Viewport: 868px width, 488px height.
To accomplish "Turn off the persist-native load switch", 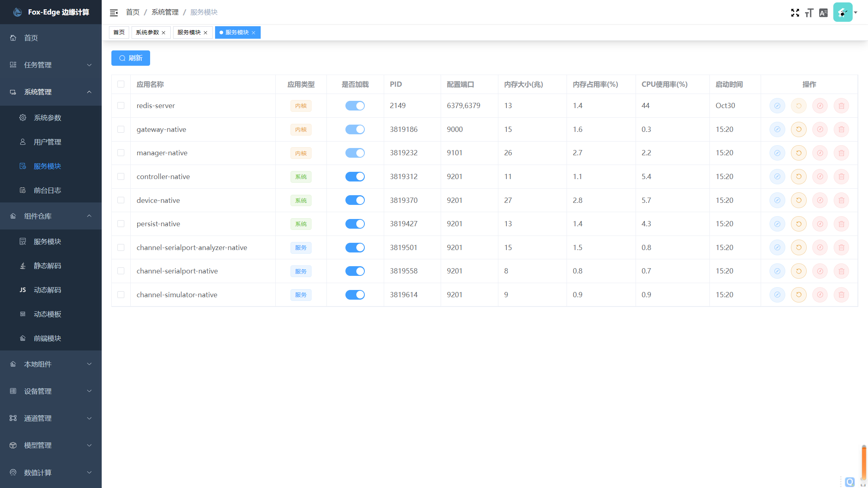I will point(355,224).
